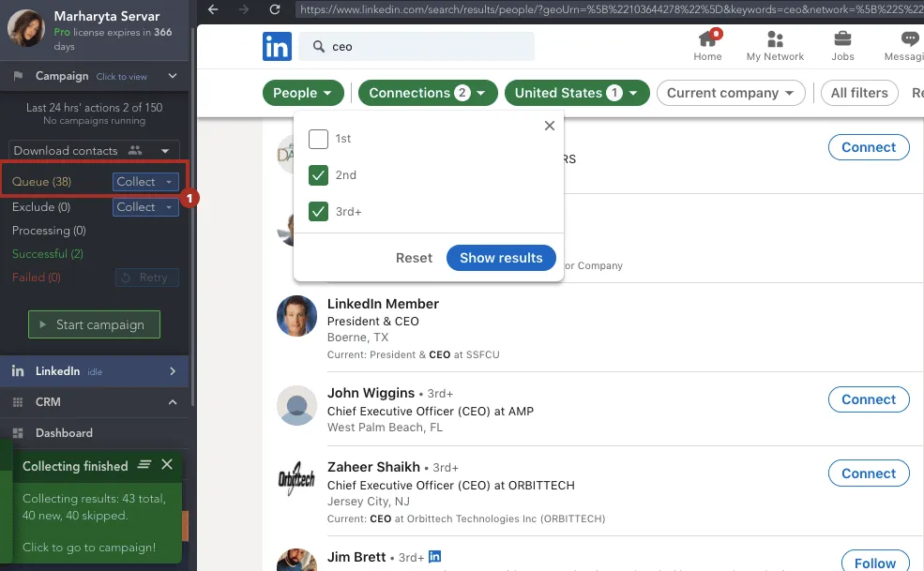Click the Download contacts people icon
The height and width of the screenshot is (571, 924).
coord(135,150)
